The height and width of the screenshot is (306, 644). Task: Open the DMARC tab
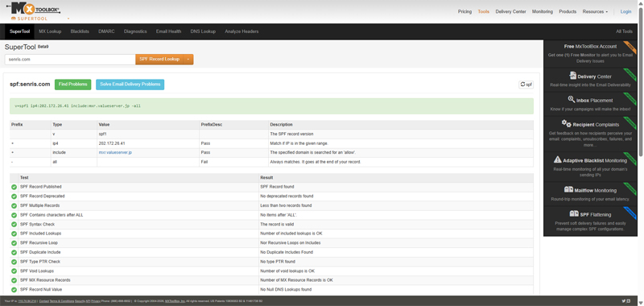106,31
